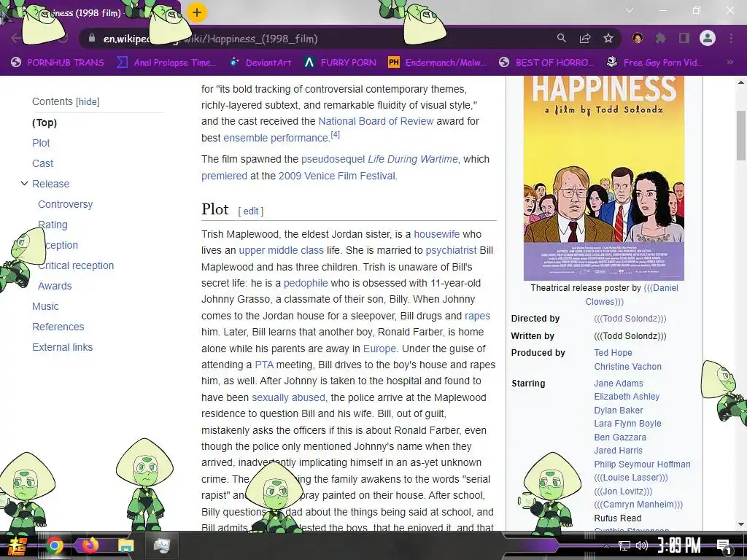The width and height of the screenshot is (747, 560).
Task: Click the magnifier search icon in the address bar
Action: (562, 38)
